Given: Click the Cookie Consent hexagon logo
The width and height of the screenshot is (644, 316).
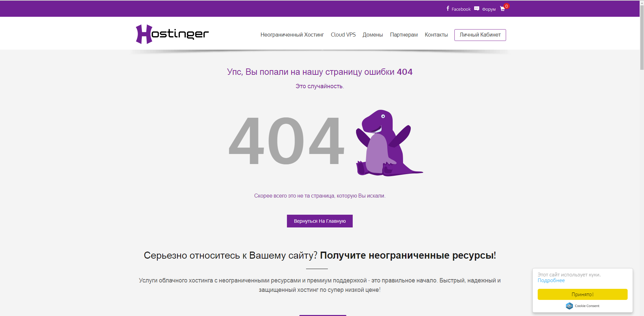Looking at the screenshot, I should click(x=569, y=306).
